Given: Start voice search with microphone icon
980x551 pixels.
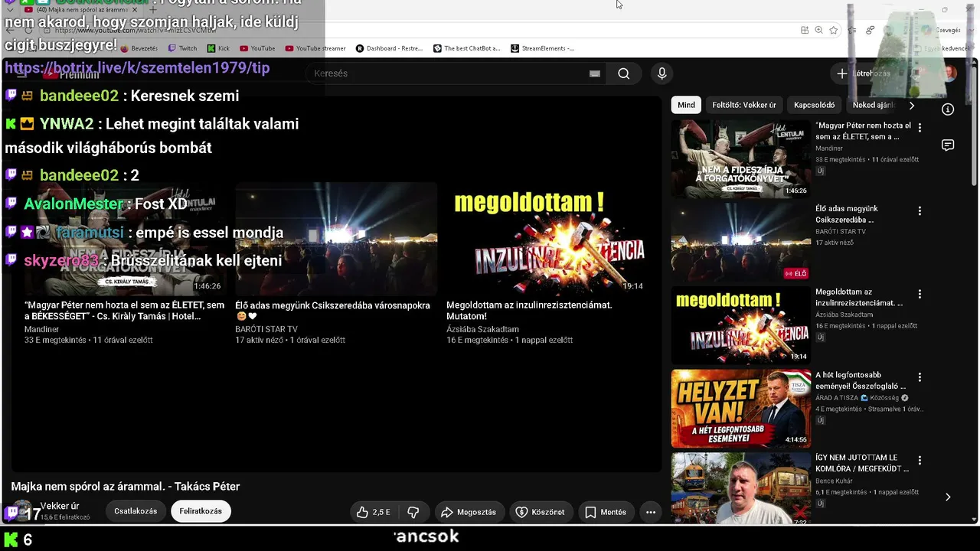Looking at the screenshot, I should 662,73.
